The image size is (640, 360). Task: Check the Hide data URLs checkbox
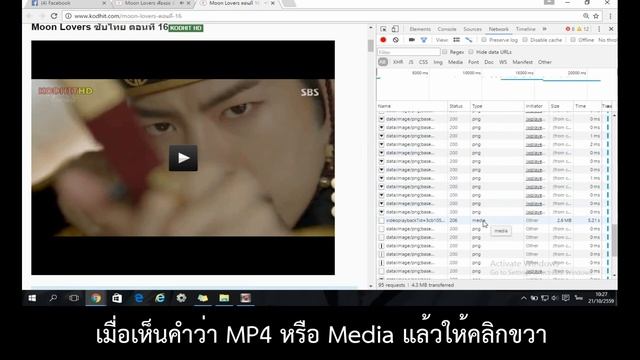(x=471, y=52)
